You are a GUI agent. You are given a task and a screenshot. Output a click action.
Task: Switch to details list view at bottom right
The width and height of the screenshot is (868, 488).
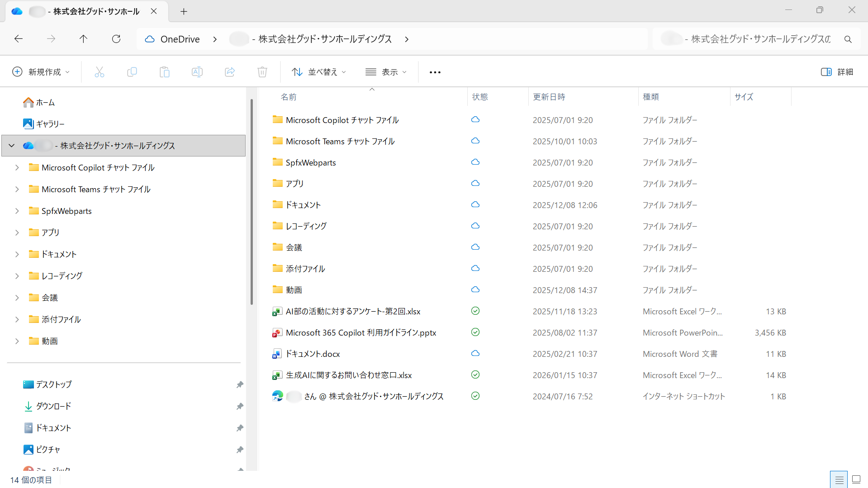click(x=839, y=479)
